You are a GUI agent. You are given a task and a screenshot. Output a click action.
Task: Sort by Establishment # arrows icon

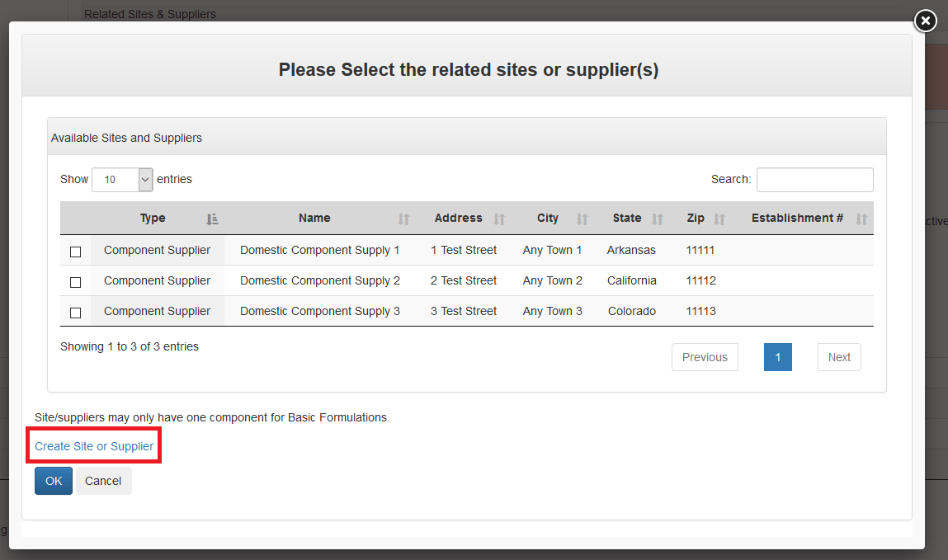[x=861, y=219]
